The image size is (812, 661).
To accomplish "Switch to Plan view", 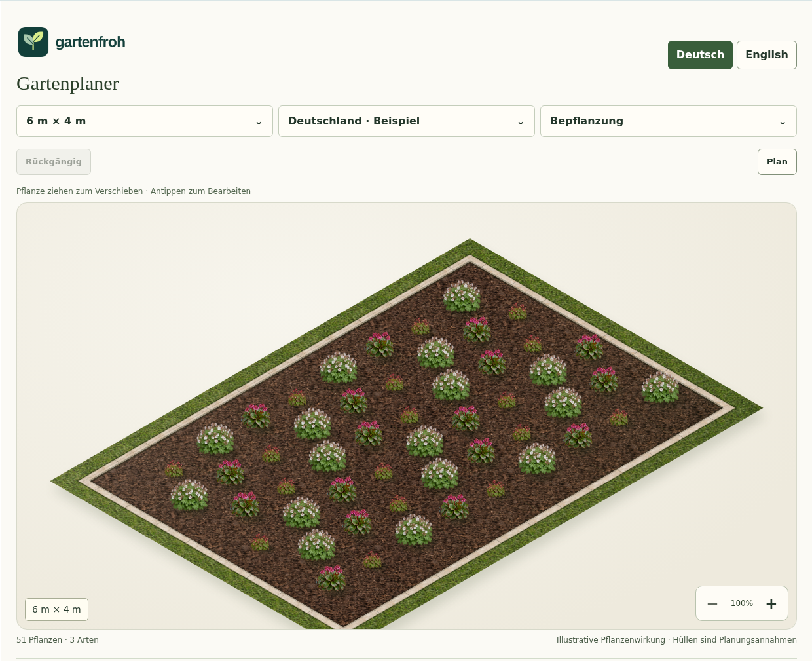I will coord(777,162).
